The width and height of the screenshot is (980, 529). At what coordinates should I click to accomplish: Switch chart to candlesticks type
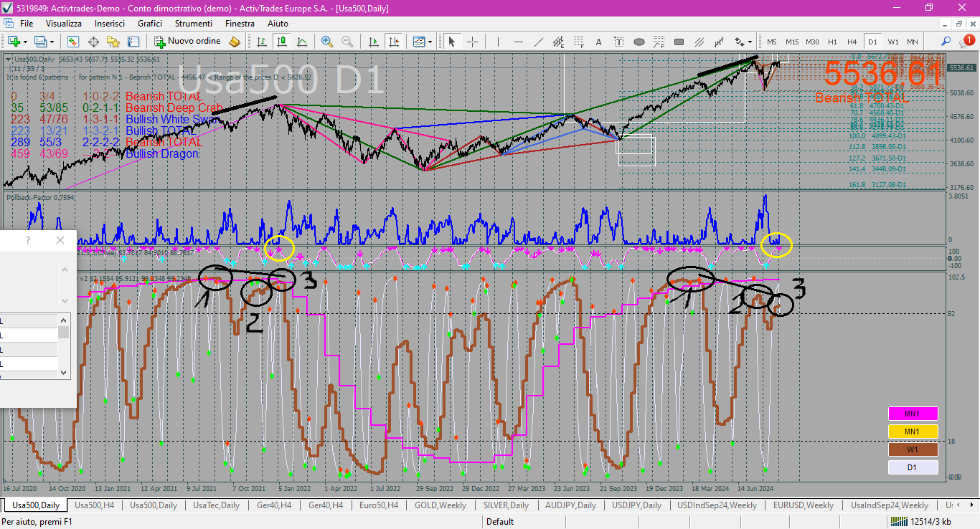[x=282, y=42]
